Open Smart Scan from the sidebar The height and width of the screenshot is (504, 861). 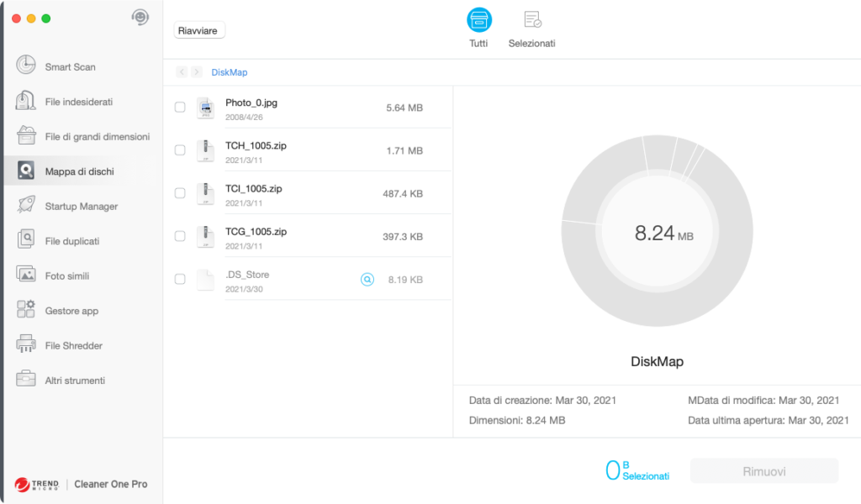[x=70, y=66]
